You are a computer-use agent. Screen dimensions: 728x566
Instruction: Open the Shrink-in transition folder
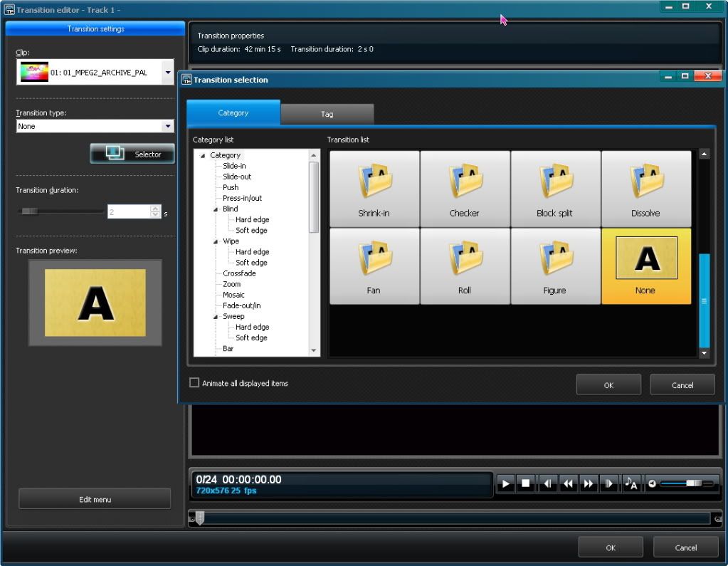point(374,189)
